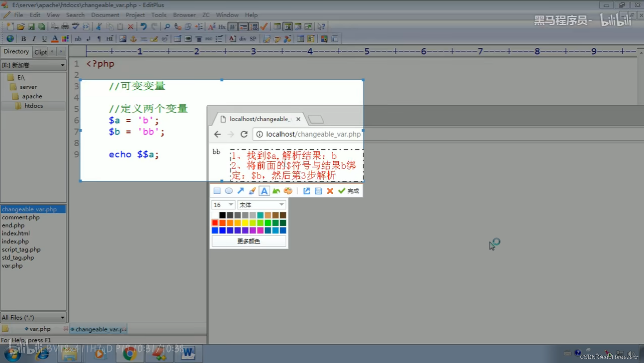Image resolution: width=644 pixels, height=363 pixels.
Task: Pick the black color swatch
Action: coord(222,215)
